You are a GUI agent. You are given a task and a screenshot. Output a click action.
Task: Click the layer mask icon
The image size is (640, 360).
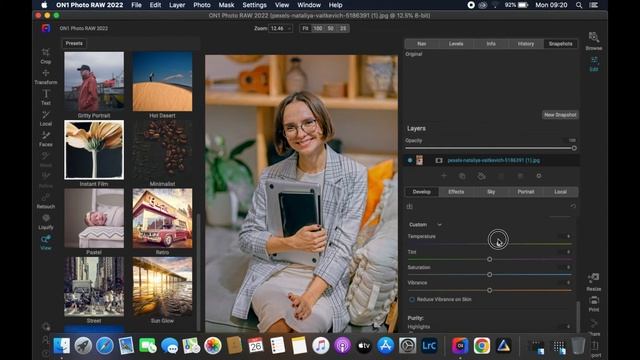[439, 160]
